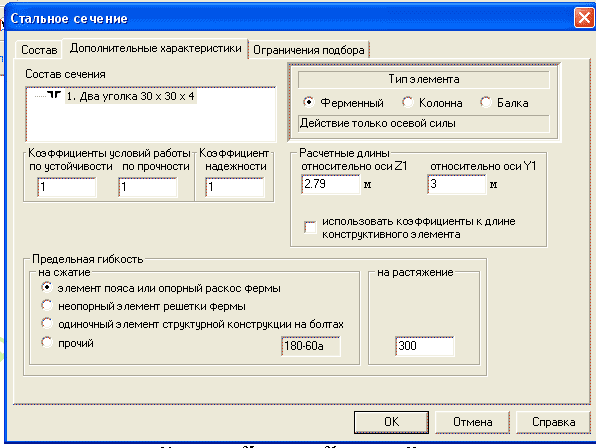This screenshot has width=596, height=448.
Task: Select the прочий slenderness option
Action: click(x=46, y=342)
